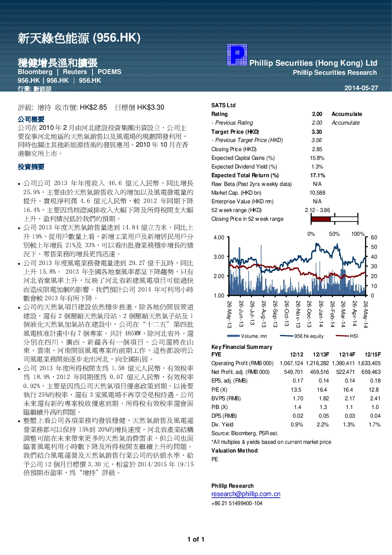Image resolution: width=392 pixels, height=555 pixels.
Task: Click the 'Bloomberg' label in header
Action: coord(35,72)
